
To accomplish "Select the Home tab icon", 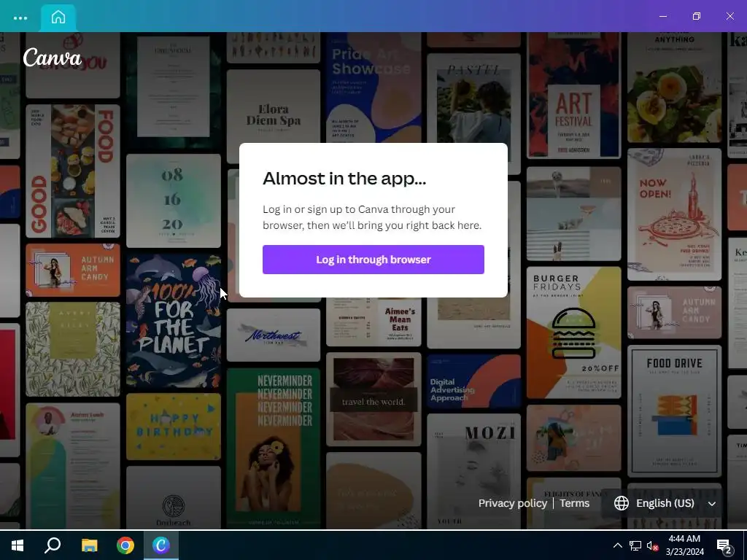I will click(58, 17).
